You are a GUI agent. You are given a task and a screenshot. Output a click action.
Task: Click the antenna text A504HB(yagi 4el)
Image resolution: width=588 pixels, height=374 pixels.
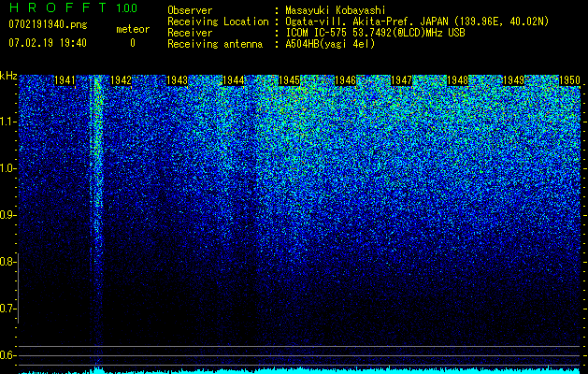coord(330,44)
